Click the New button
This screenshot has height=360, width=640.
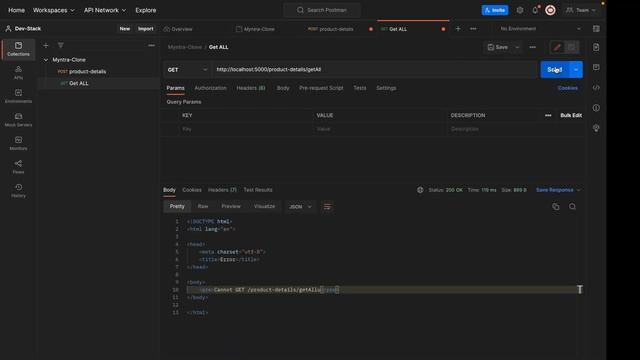tap(124, 29)
